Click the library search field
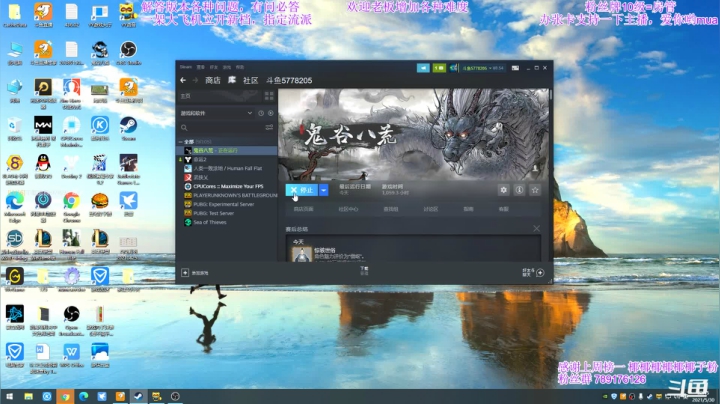720x404 pixels. coord(222,127)
